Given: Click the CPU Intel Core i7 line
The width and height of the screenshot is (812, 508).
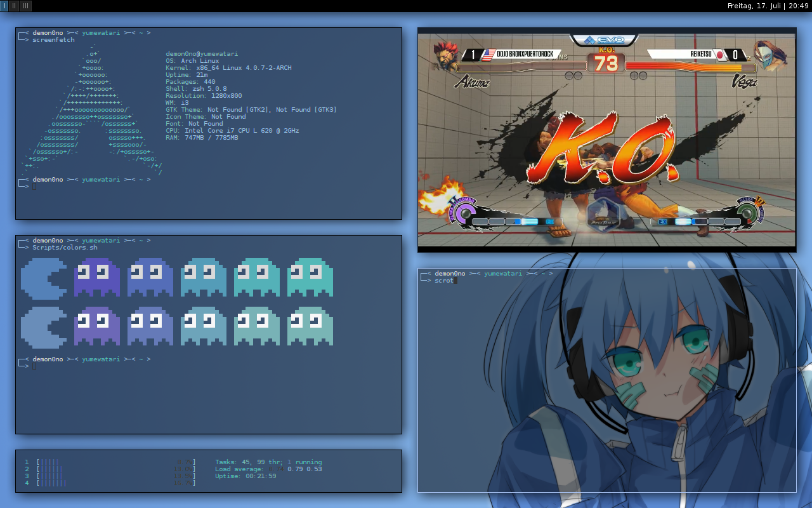Looking at the screenshot, I should [232, 131].
